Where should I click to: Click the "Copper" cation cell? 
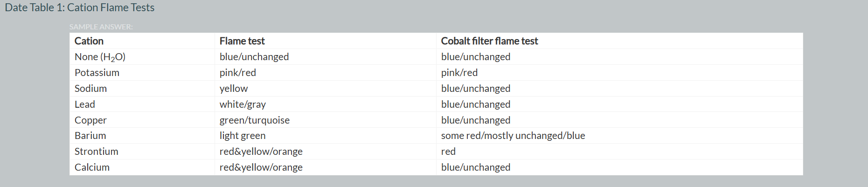click(x=90, y=120)
